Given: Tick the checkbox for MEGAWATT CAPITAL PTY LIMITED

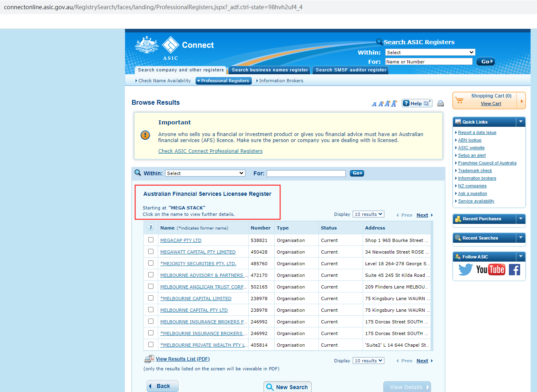Looking at the screenshot, I should coord(151,252).
